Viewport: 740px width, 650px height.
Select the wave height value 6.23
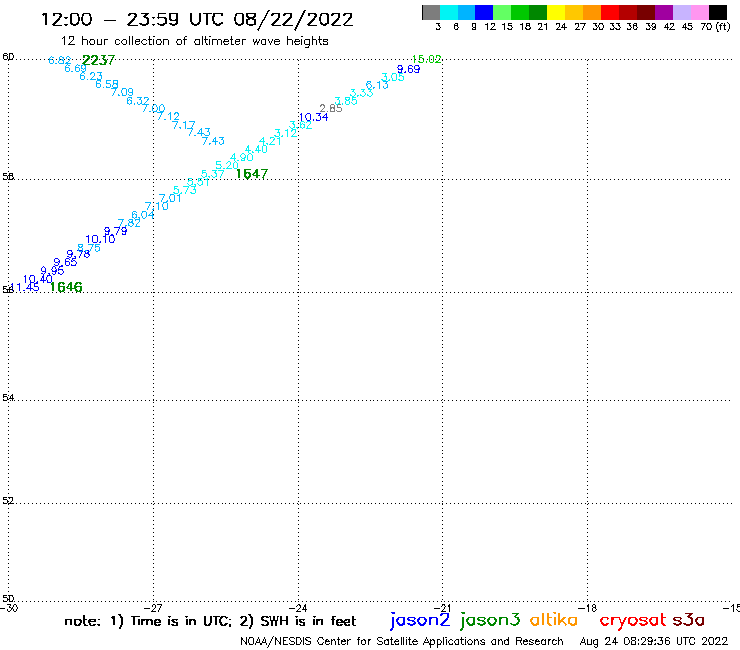(91, 76)
